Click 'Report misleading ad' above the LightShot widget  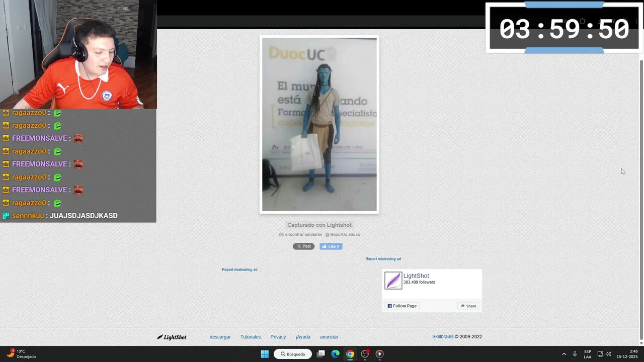383,259
